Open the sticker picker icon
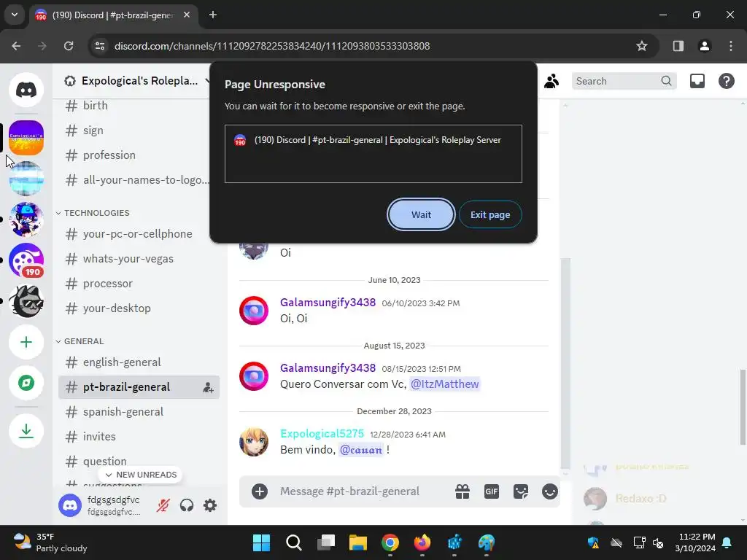Viewport: 747px width, 560px height. tap(521, 491)
